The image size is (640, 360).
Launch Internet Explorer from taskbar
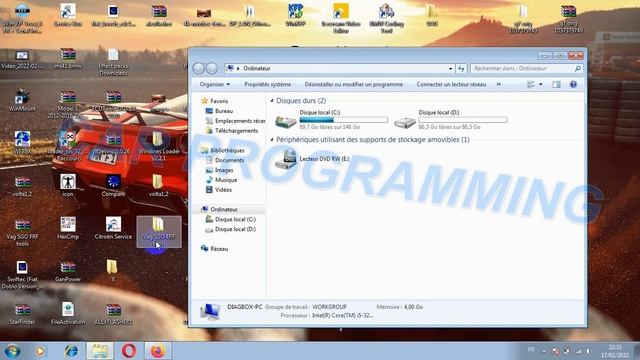tap(71, 351)
